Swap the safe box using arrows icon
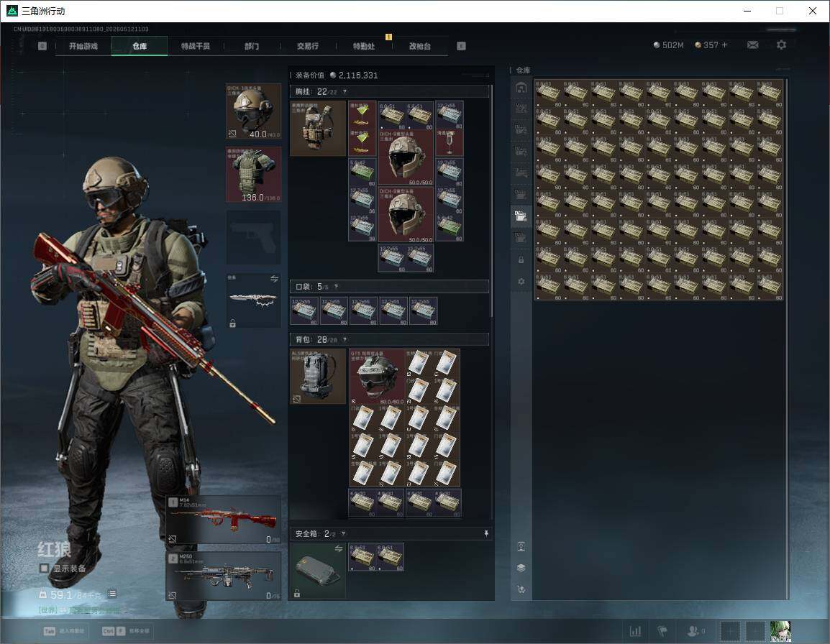The image size is (830, 644). (339, 548)
